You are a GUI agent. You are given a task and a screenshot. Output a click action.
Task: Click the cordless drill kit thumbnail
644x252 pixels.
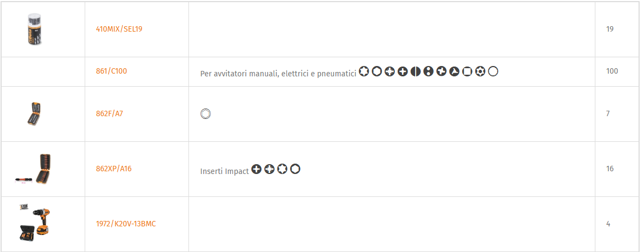point(36,224)
